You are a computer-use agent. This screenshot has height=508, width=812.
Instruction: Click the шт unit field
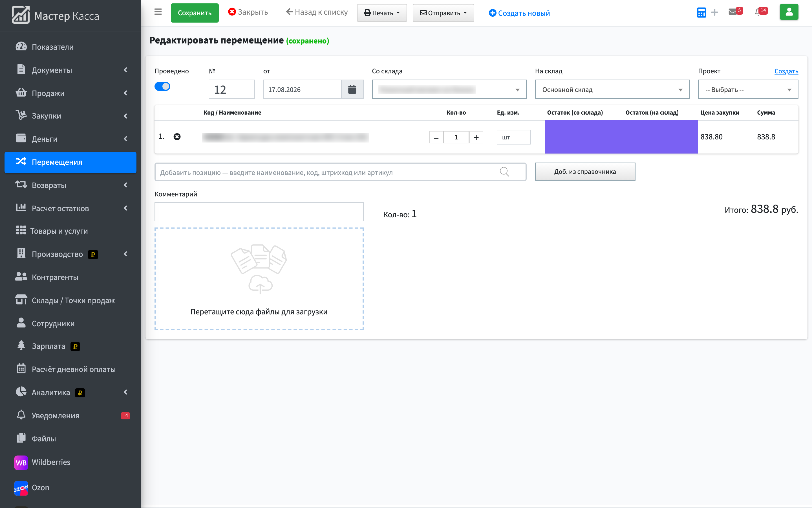513,137
